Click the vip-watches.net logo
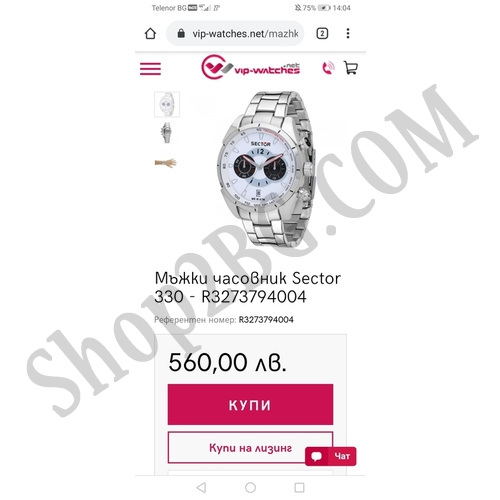The height and width of the screenshot is (500, 500). (x=250, y=67)
